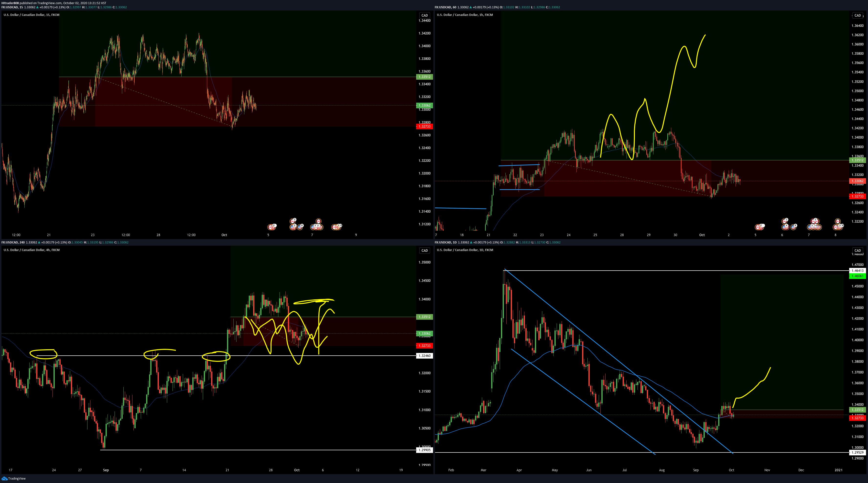This screenshot has height=483, width=868.
Task: Select the 1.46413 price label on daily chart
Action: [857, 271]
